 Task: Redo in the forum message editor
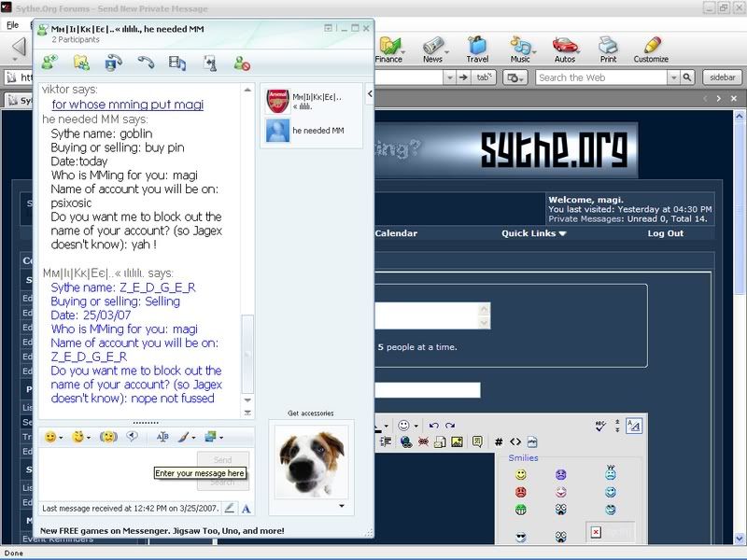[450, 426]
